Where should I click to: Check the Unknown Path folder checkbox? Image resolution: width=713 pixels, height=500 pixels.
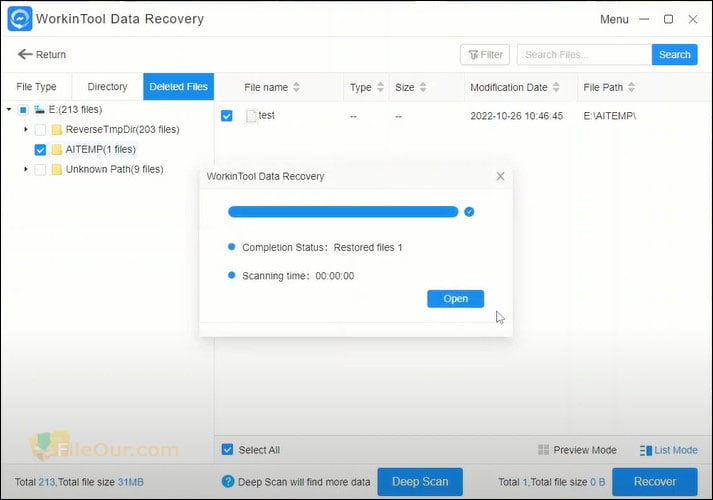click(x=40, y=170)
